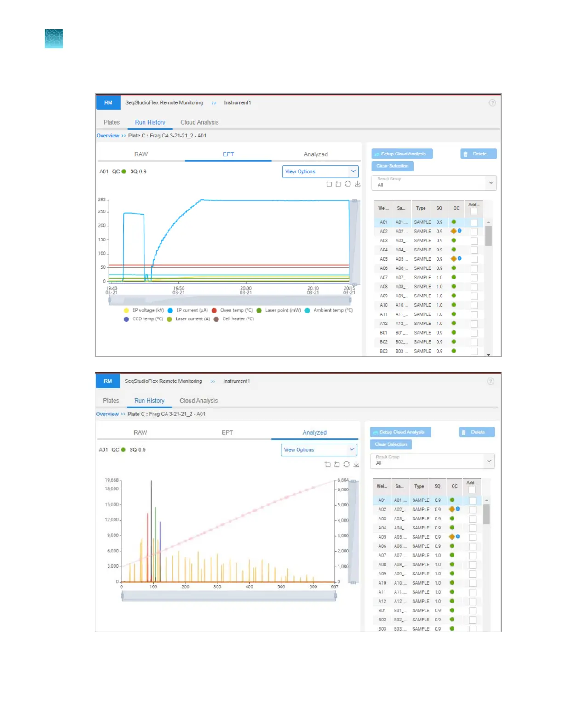Click the orange QC diamond on row A05, lower table
The width and height of the screenshot is (563, 728).
click(452, 537)
